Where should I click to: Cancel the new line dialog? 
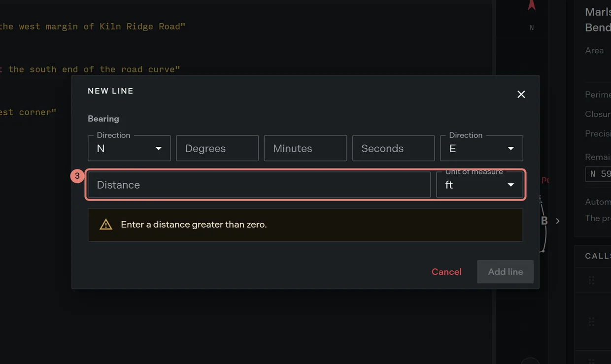(446, 272)
